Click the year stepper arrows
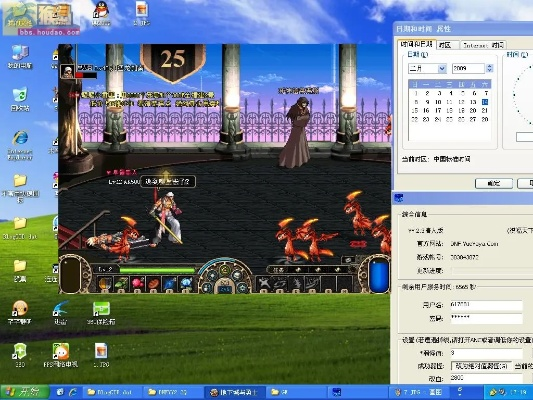The image size is (533, 400). [x=489, y=68]
